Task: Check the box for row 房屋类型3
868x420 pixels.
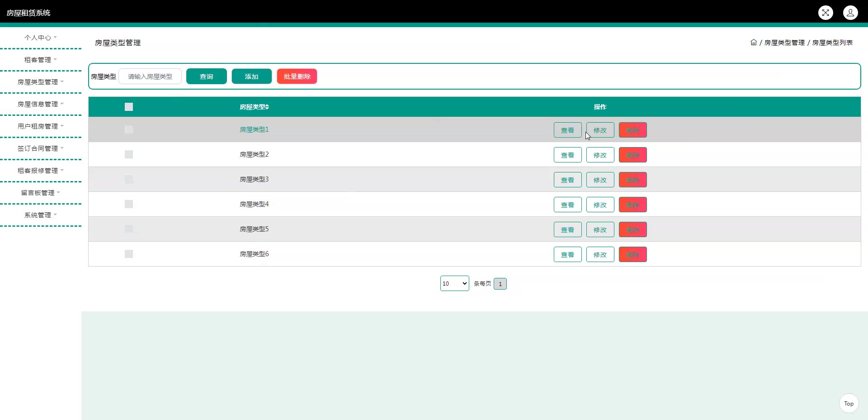Action: point(129,179)
